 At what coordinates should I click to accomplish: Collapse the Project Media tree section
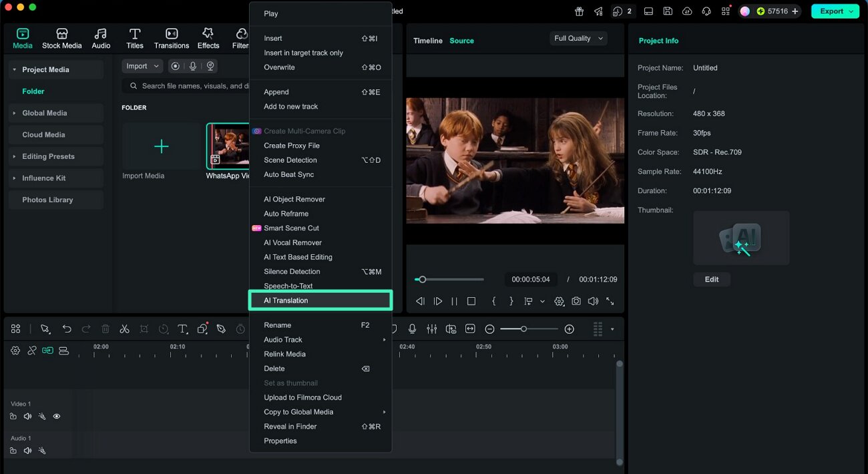14,69
